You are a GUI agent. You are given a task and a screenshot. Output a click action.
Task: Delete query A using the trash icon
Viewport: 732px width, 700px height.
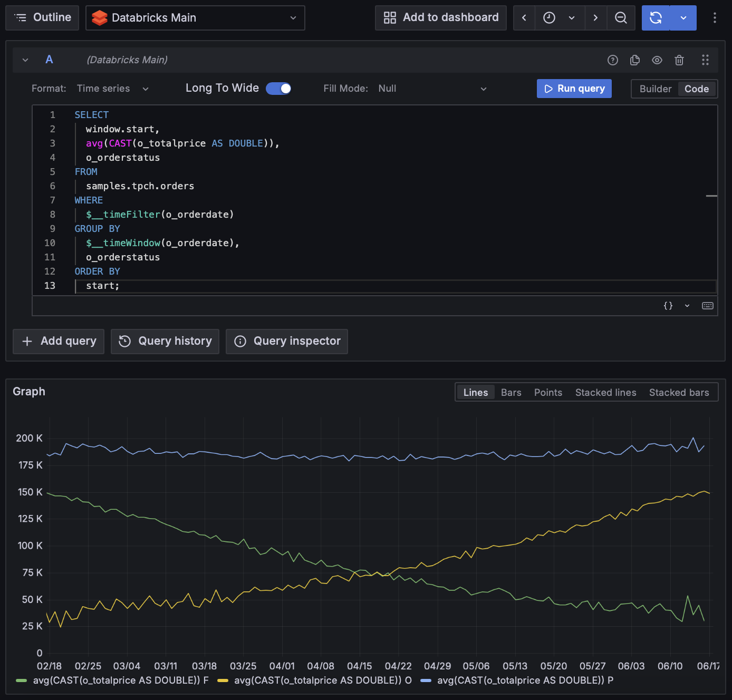[x=679, y=60]
